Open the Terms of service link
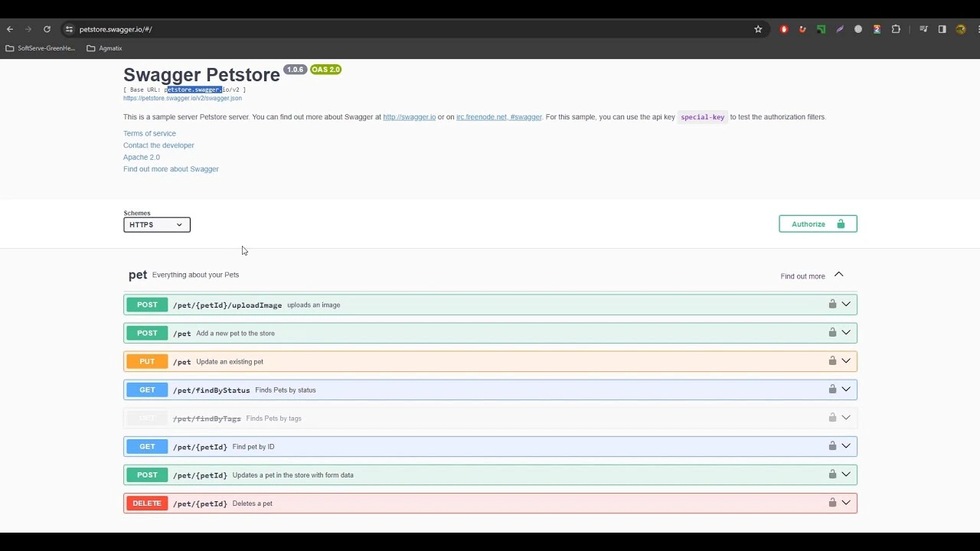 pos(149,133)
